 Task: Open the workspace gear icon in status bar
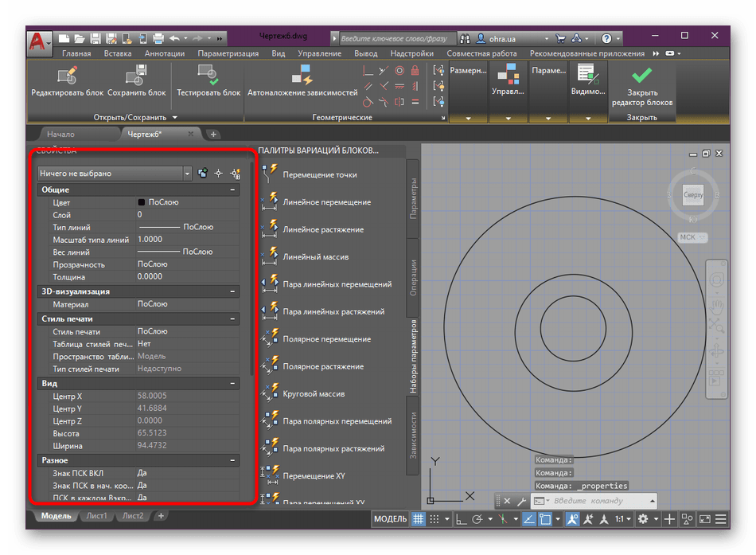coord(643,519)
